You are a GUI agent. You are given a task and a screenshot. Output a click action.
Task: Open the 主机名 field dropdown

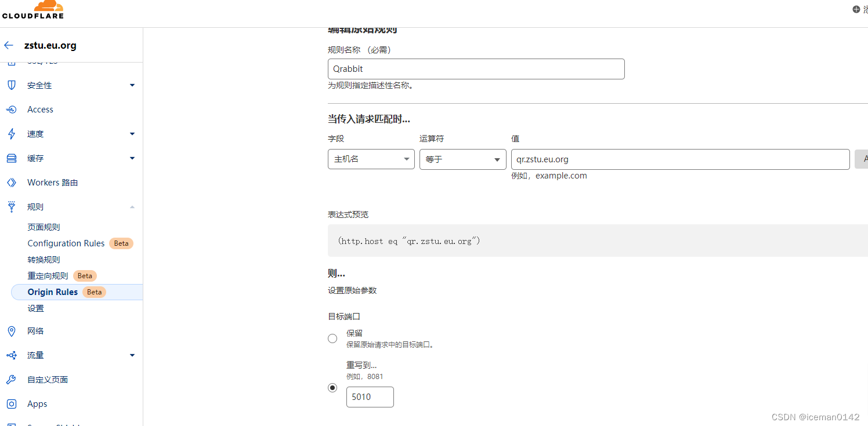(371, 159)
